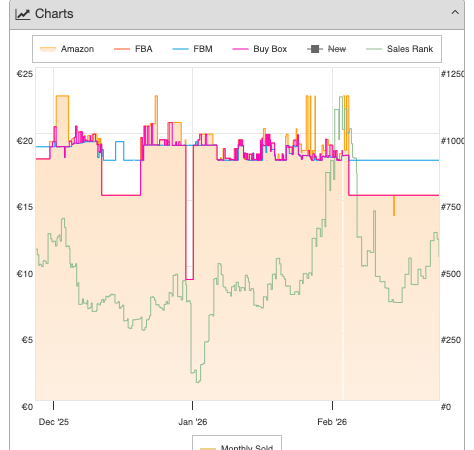This screenshot has width=474, height=450.
Task: Click the Jan '26 axis label
Action: coord(193,422)
